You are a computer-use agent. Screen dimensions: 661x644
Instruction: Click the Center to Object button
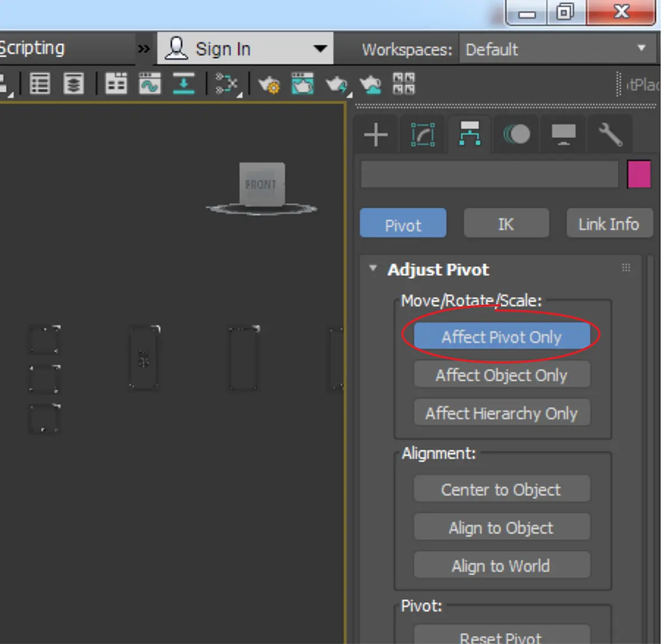click(x=502, y=489)
